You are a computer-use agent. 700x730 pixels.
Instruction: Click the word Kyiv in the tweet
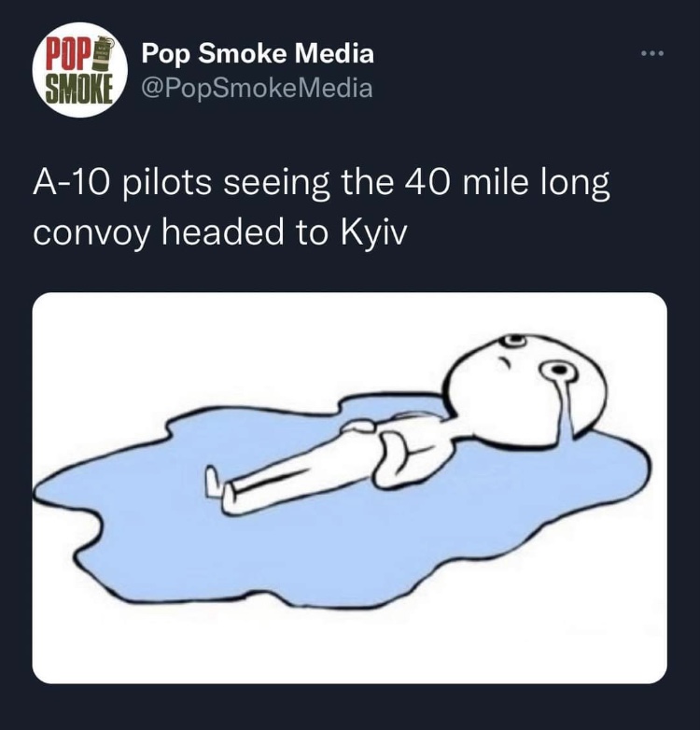[x=373, y=232]
